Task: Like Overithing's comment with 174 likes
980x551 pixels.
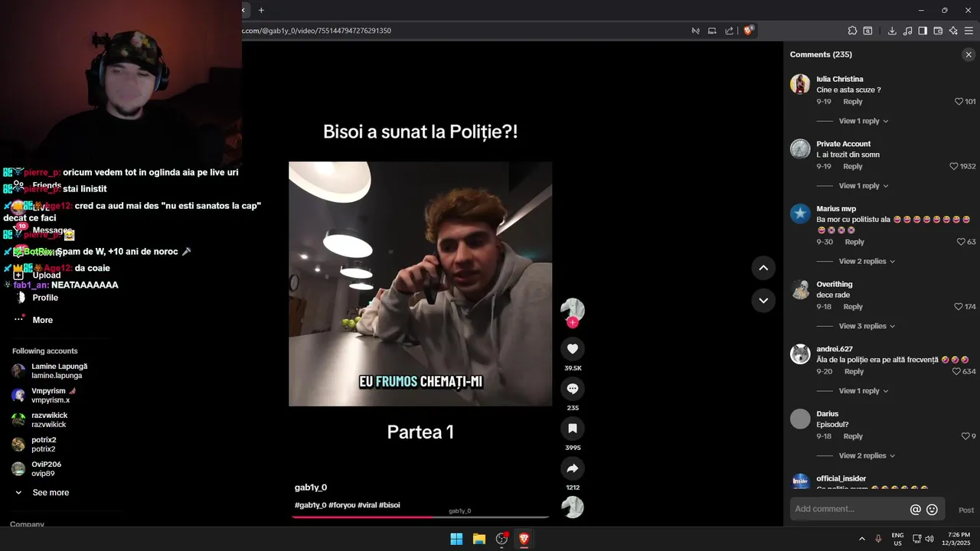Action: pos(959,307)
